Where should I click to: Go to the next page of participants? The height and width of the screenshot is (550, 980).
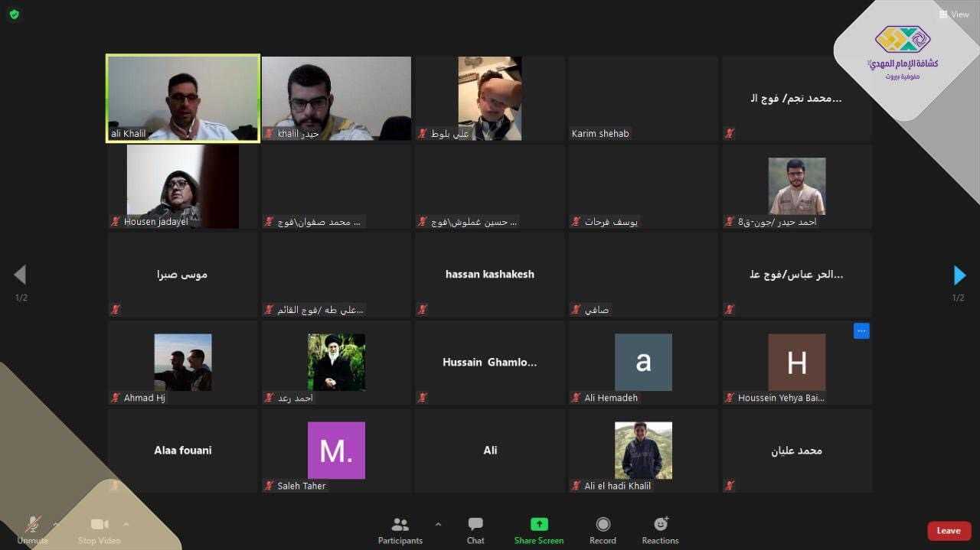[x=959, y=275]
